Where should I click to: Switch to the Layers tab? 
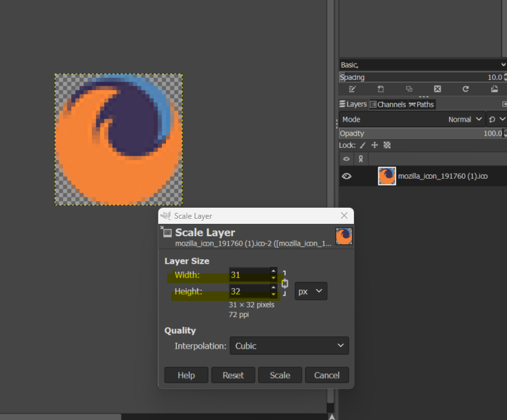353,104
